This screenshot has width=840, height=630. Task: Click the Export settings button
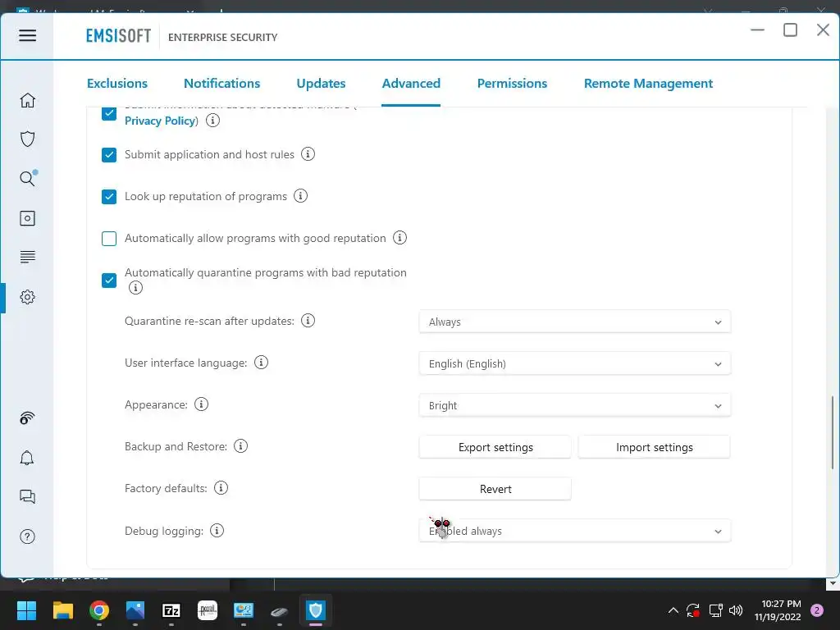[495, 447]
